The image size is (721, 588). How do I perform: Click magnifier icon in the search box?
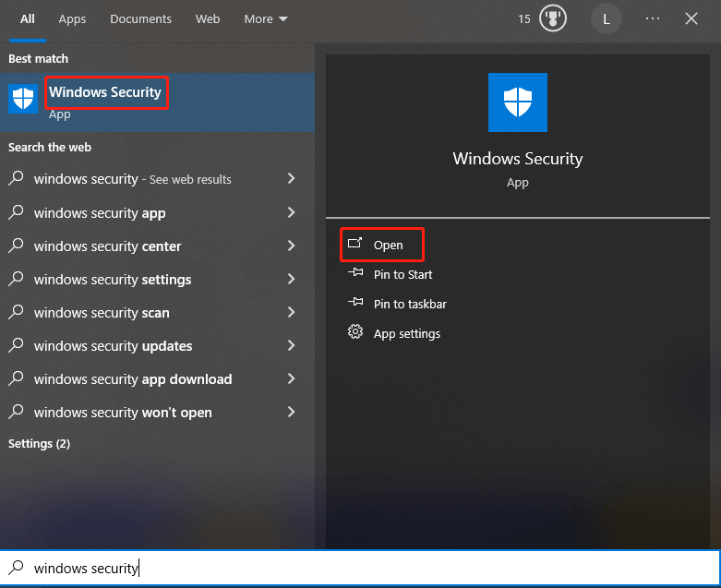point(16,568)
